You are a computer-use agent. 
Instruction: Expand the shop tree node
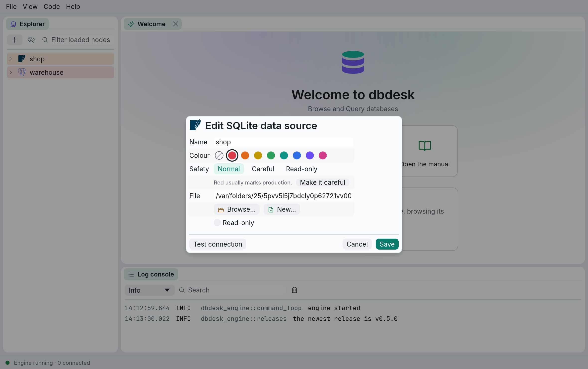pyautogui.click(x=11, y=59)
